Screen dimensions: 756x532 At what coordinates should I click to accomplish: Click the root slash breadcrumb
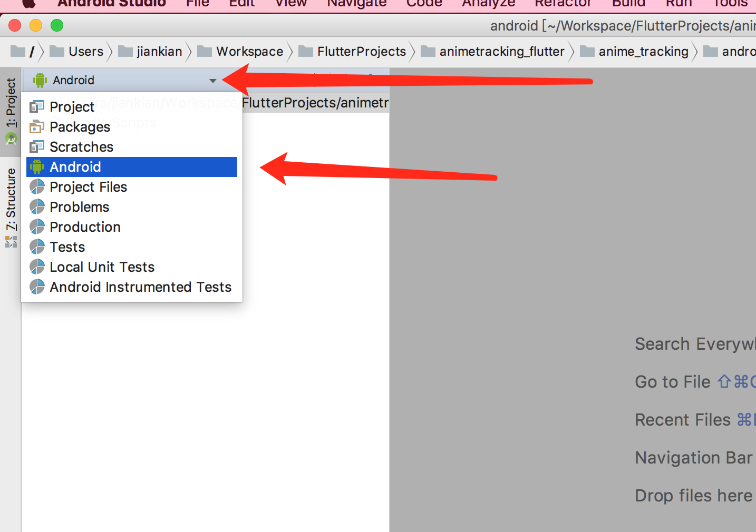point(32,52)
